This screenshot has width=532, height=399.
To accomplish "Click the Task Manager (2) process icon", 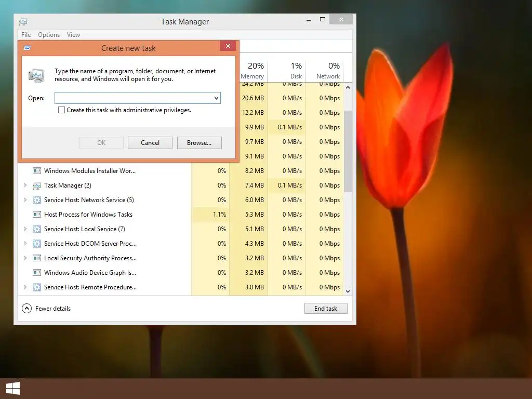I will coord(37,185).
